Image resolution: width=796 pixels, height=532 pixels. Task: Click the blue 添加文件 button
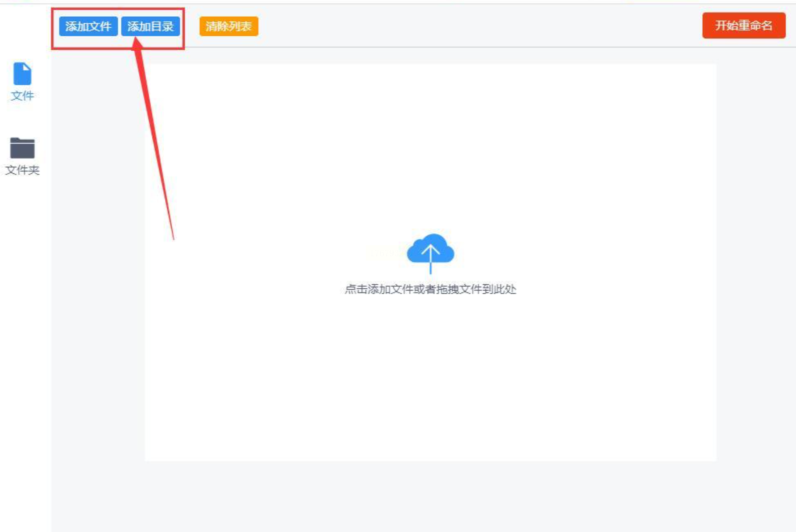pyautogui.click(x=88, y=27)
